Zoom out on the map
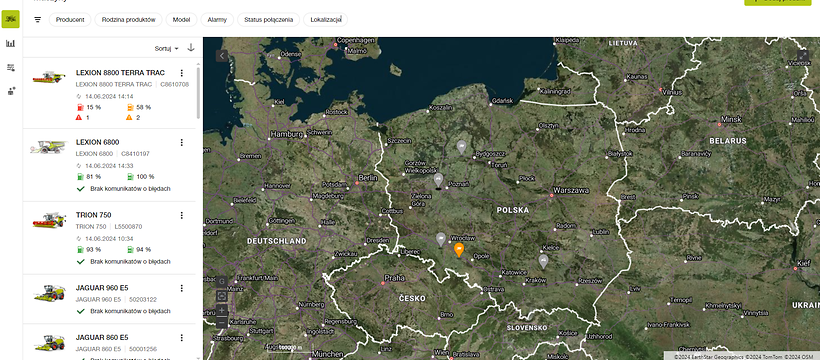Screen dimensions: 820x360 tap(222, 322)
